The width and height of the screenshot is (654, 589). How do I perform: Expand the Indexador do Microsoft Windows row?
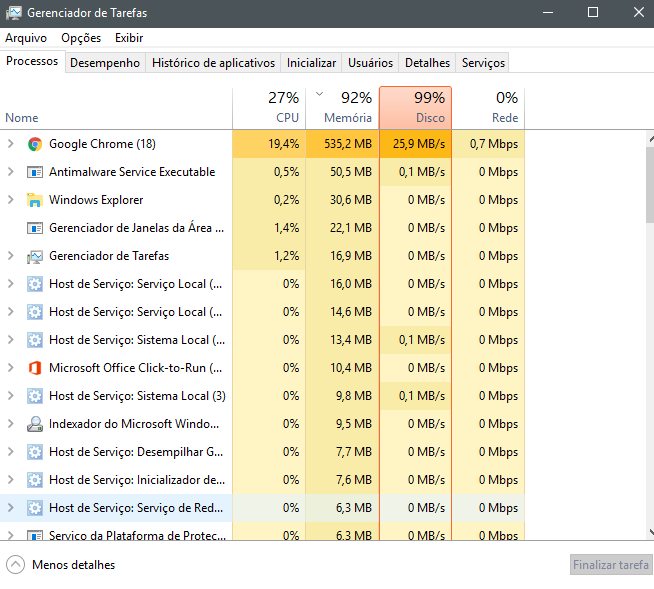(11, 424)
